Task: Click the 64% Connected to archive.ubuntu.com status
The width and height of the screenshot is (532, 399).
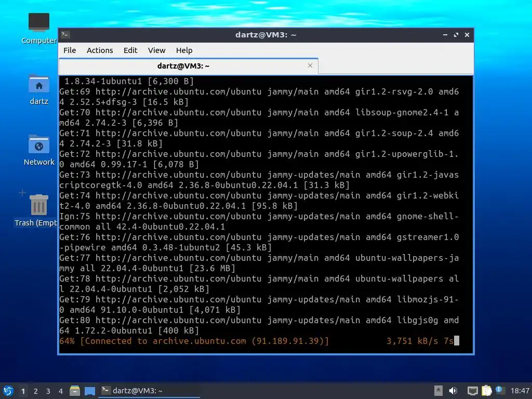Action: (x=194, y=341)
